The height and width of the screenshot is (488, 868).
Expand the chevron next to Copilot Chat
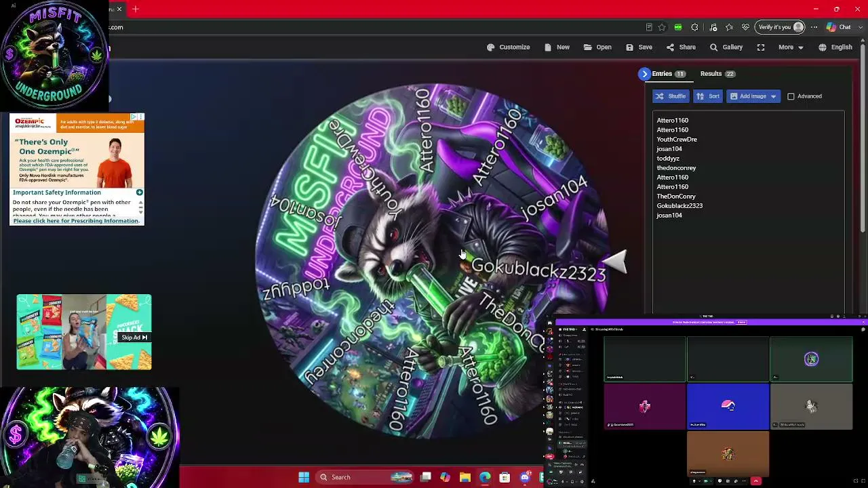click(x=859, y=27)
